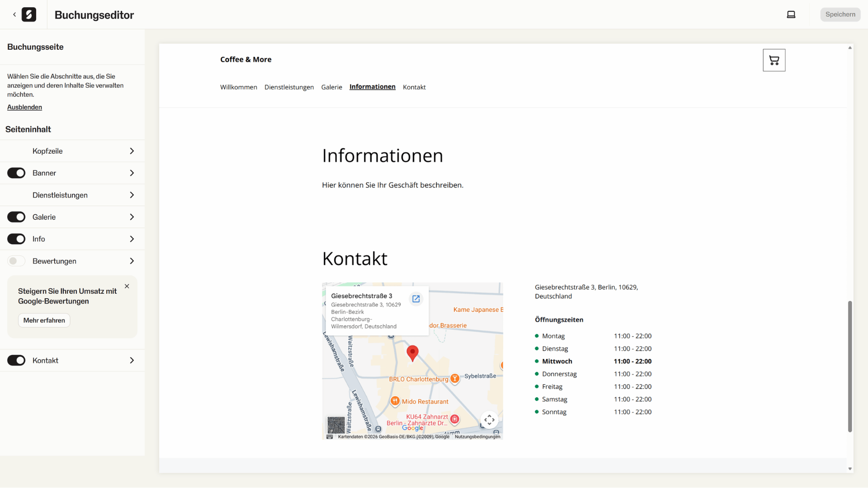Click the satellite view thumbnail on map

click(336, 425)
